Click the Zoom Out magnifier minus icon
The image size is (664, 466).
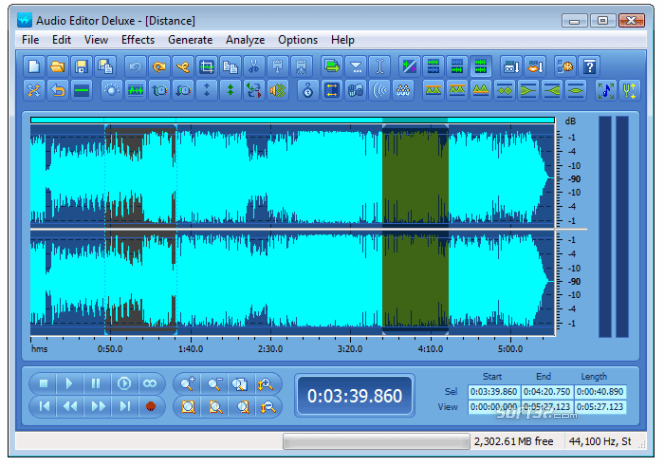click(x=215, y=384)
